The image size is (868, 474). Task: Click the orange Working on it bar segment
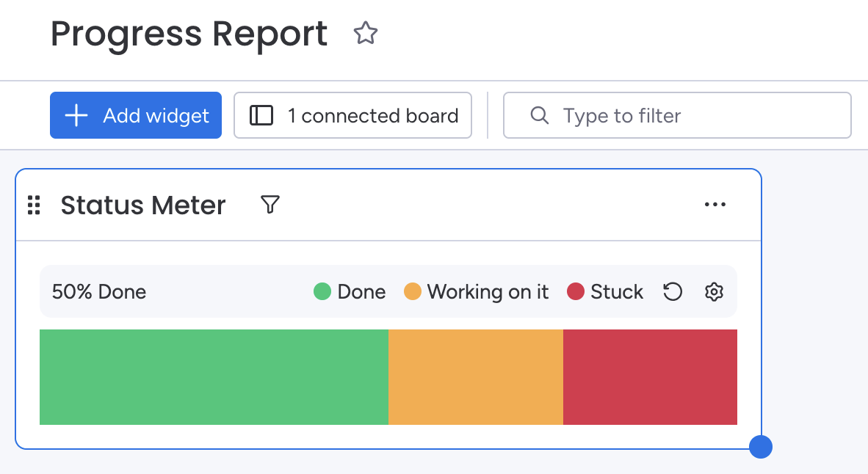[x=476, y=376]
